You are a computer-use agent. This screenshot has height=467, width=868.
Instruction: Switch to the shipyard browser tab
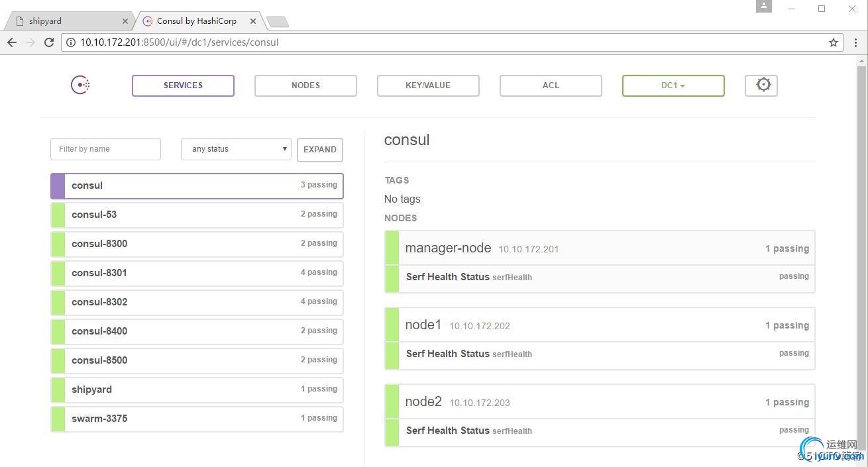pos(70,21)
